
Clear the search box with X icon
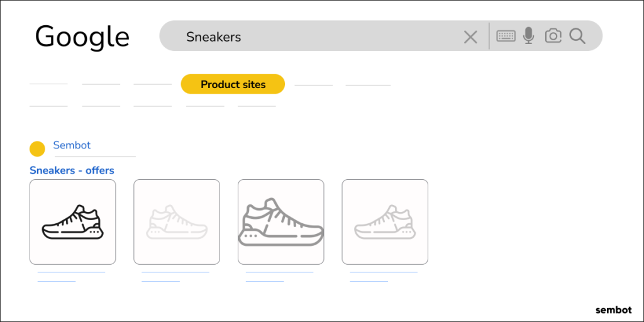click(x=470, y=37)
